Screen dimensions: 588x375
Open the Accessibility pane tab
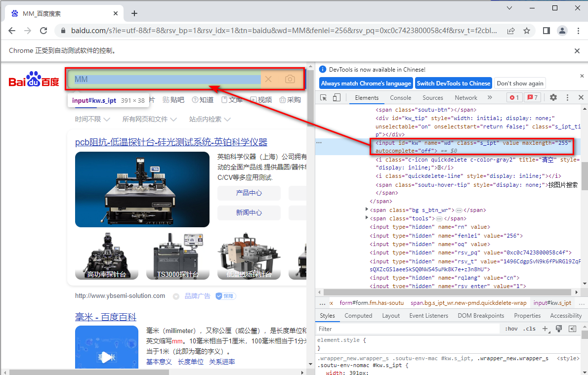(566, 316)
